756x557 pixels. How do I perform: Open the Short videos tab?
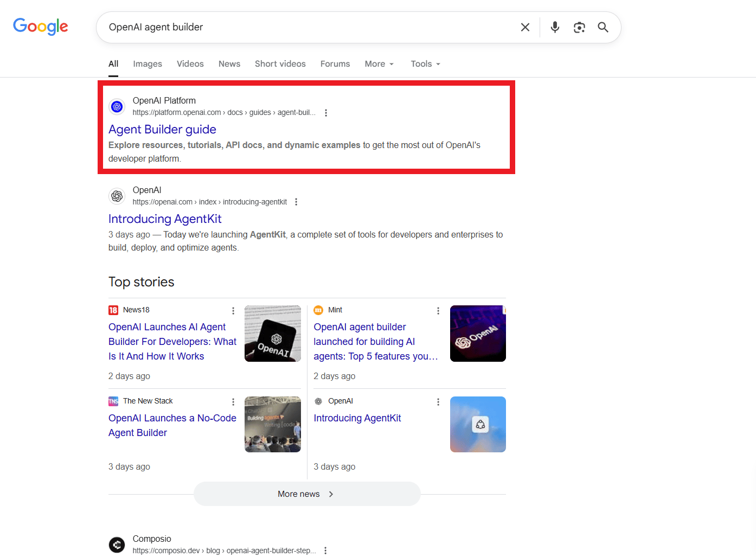pos(280,64)
